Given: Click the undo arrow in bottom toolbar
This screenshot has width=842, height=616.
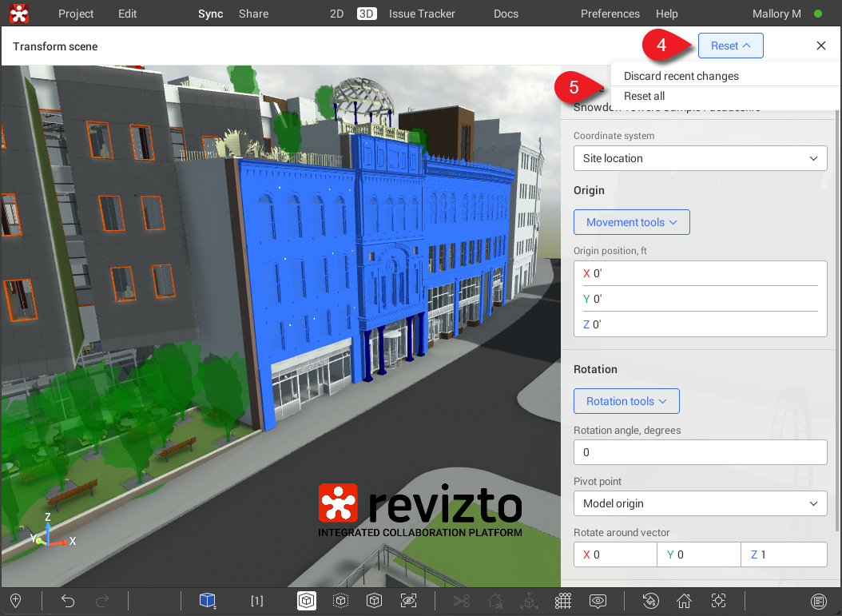Looking at the screenshot, I should point(68,601).
